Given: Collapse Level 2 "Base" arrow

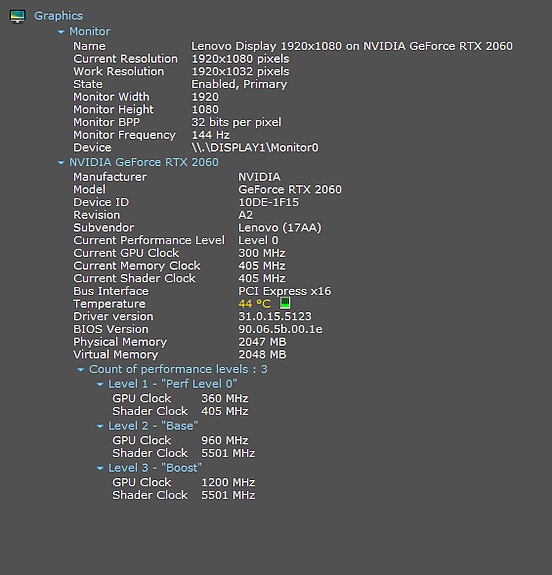Looking at the screenshot, I should (x=100, y=426).
